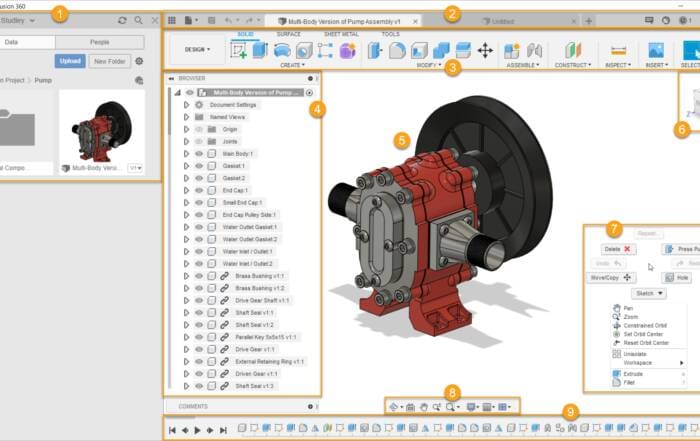
Task: Refresh the data panel
Action: tap(122, 21)
